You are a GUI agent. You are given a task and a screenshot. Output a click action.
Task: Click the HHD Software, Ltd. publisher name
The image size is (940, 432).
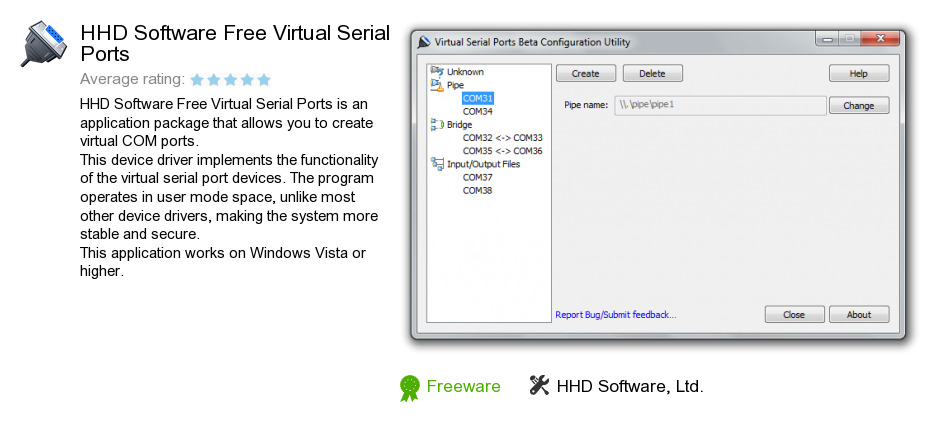630,386
